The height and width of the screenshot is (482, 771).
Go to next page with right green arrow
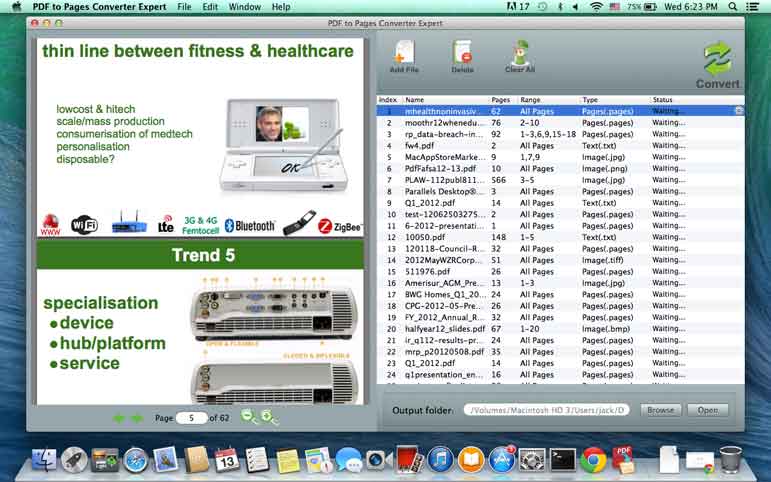pos(137,418)
